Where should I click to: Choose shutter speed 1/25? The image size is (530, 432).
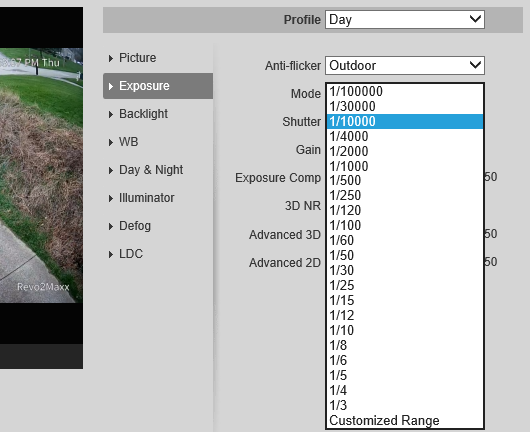[405, 285]
